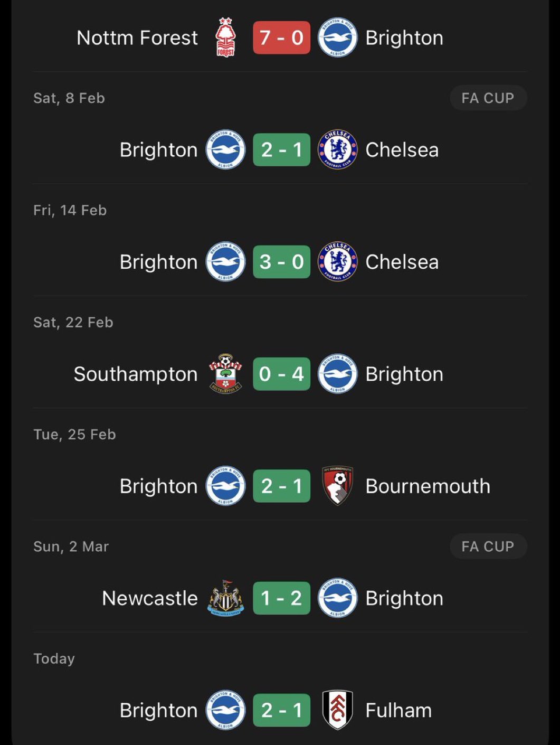This screenshot has width=560, height=745.
Task: Select the Fulham club crest
Action: click(x=337, y=710)
